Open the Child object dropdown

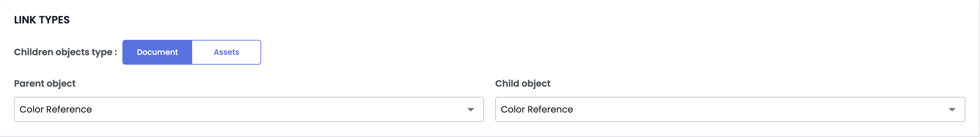(730, 109)
